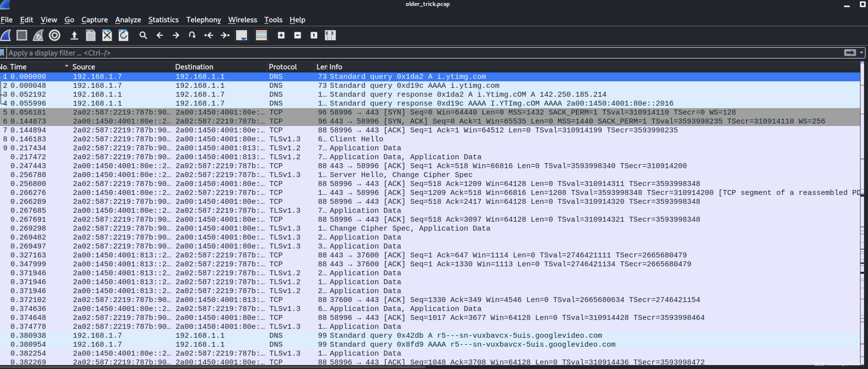Open the filter bookmarks menu

click(x=3, y=53)
